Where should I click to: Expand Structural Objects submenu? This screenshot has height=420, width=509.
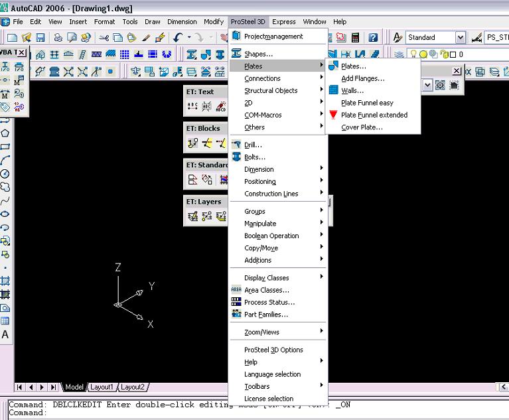[278, 90]
